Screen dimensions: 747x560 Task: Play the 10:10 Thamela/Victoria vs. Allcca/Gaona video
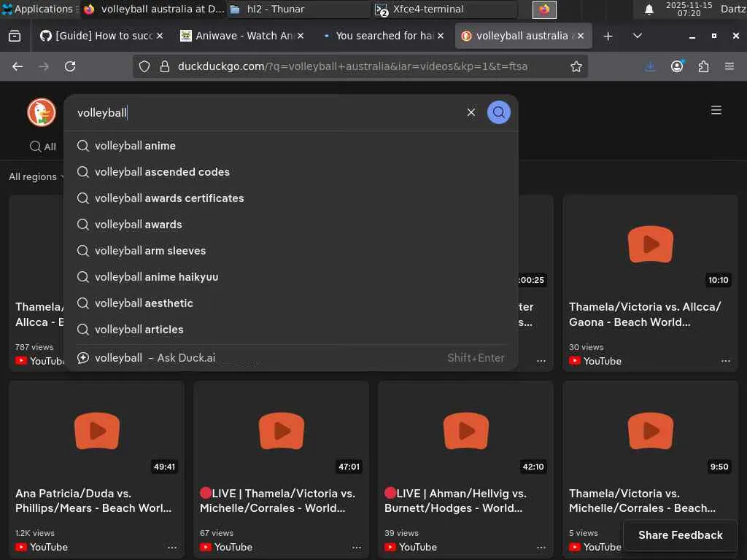pos(650,244)
